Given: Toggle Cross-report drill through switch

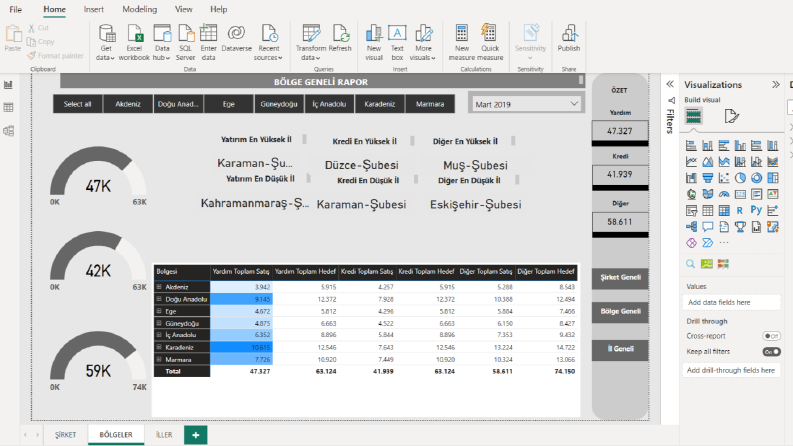Looking at the screenshot, I should tap(771, 336).
